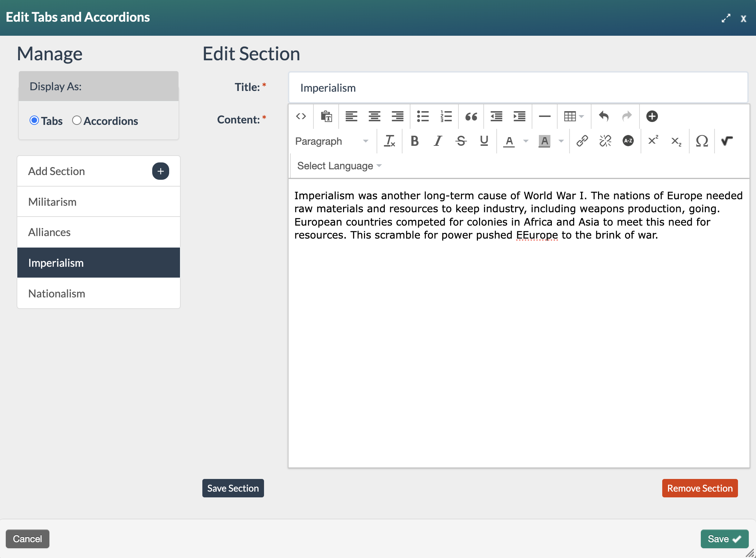Toggle bold formatting button
This screenshot has width=756, height=558.
(415, 141)
